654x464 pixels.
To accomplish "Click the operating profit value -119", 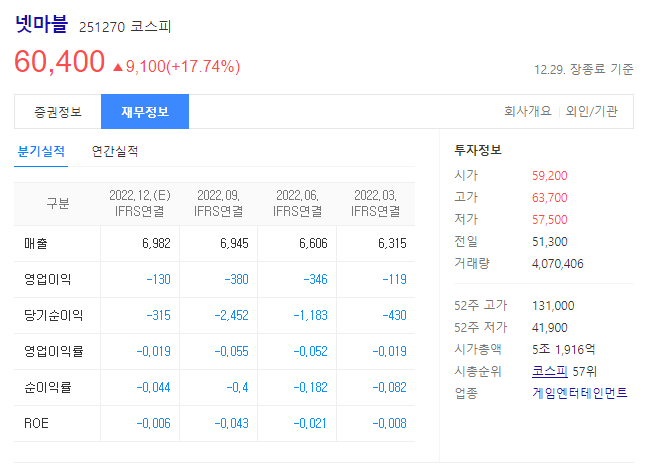I will tap(395, 279).
